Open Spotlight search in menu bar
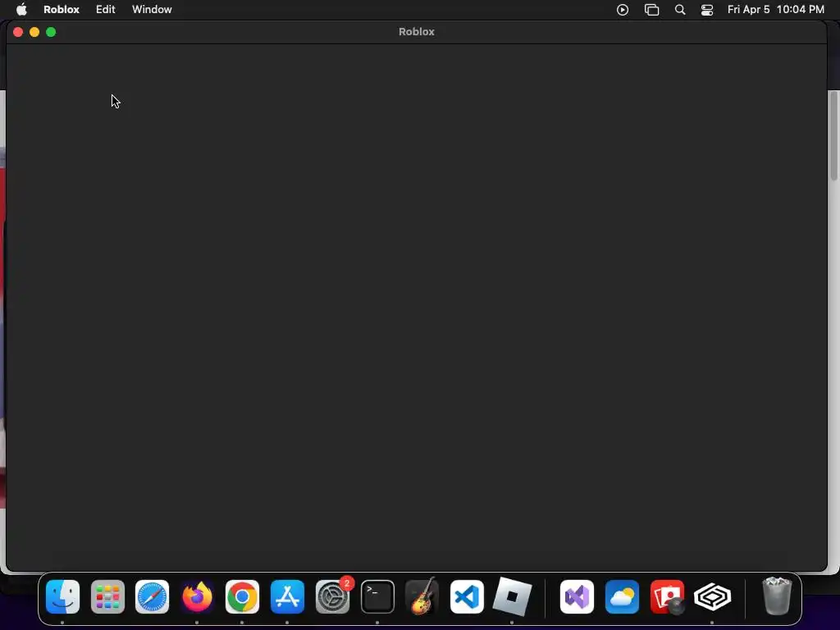This screenshot has width=840, height=630. [680, 10]
